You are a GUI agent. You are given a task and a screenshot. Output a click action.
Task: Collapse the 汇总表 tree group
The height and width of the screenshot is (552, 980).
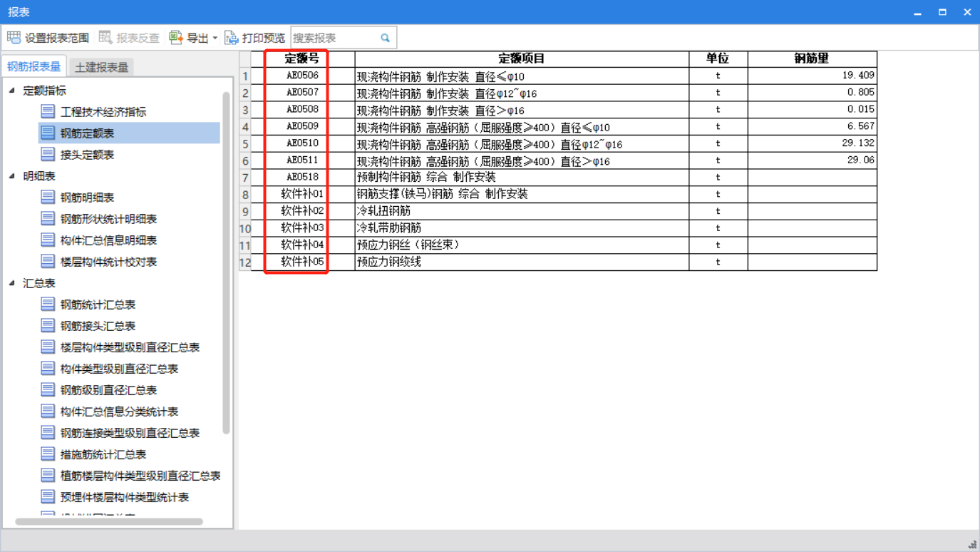[x=12, y=283]
